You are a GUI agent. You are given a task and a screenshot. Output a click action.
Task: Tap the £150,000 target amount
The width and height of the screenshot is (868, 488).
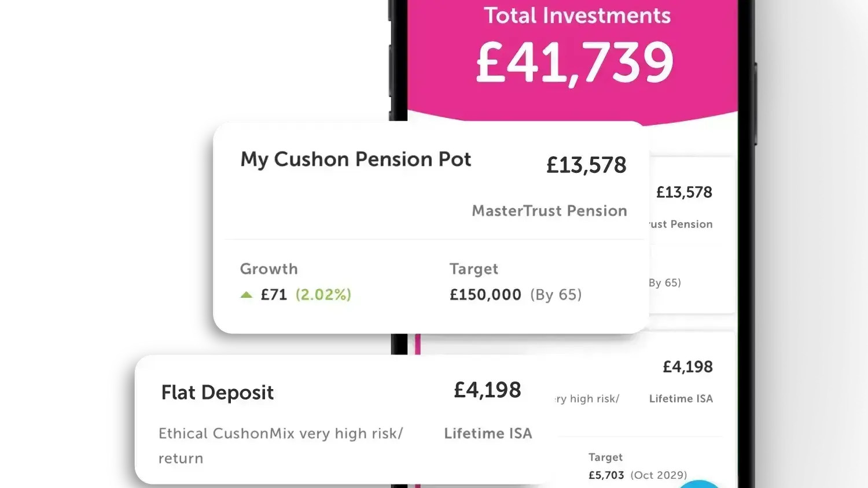(486, 295)
